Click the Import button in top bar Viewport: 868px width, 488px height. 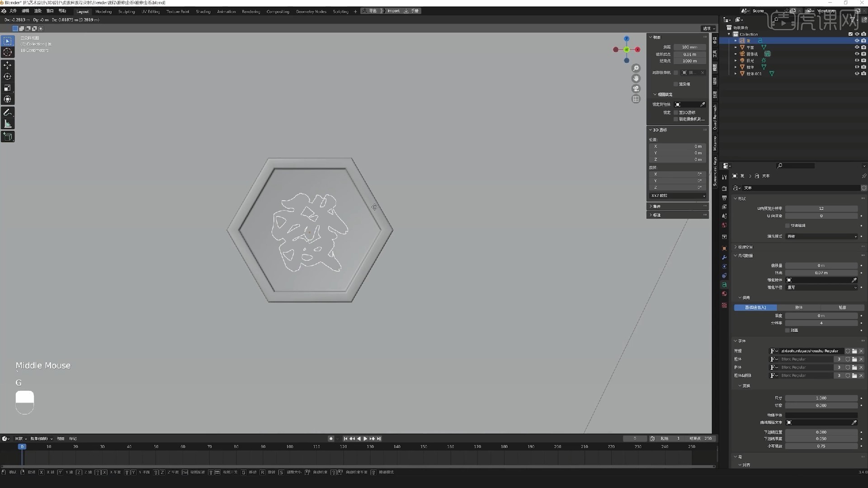tap(393, 11)
